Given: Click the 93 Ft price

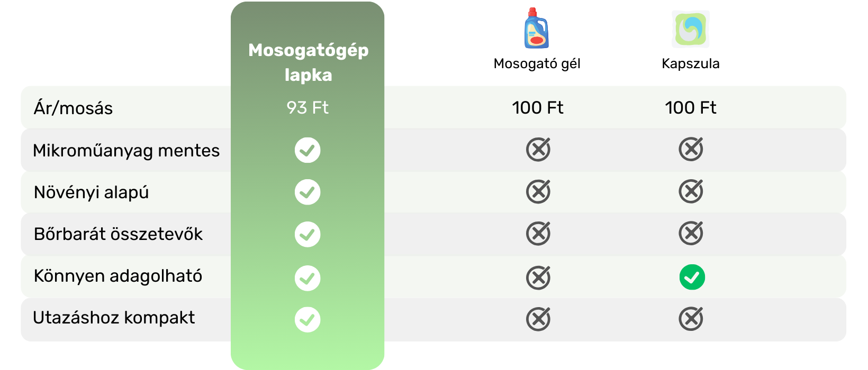Looking at the screenshot, I should [x=308, y=108].
